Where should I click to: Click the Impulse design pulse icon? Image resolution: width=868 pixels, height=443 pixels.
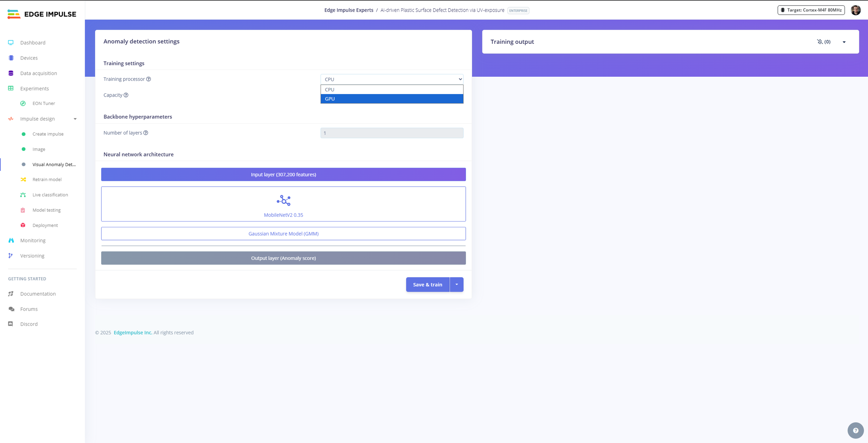(x=11, y=119)
